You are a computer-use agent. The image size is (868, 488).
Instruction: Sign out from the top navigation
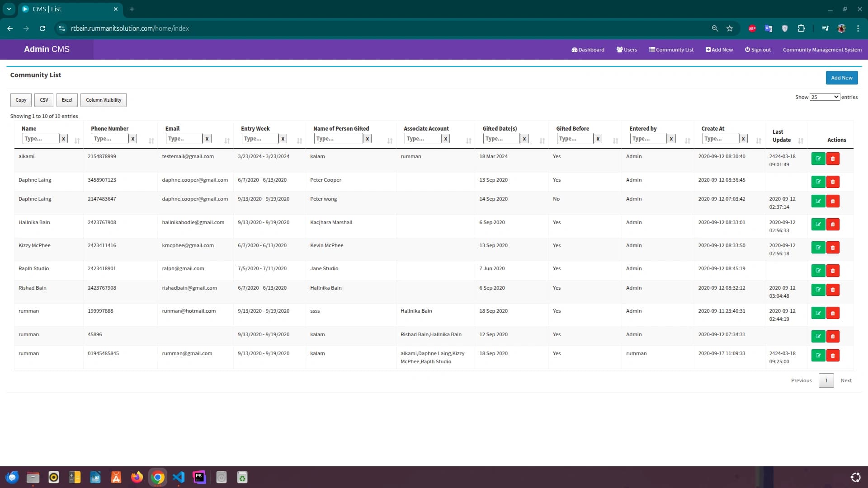(x=758, y=50)
